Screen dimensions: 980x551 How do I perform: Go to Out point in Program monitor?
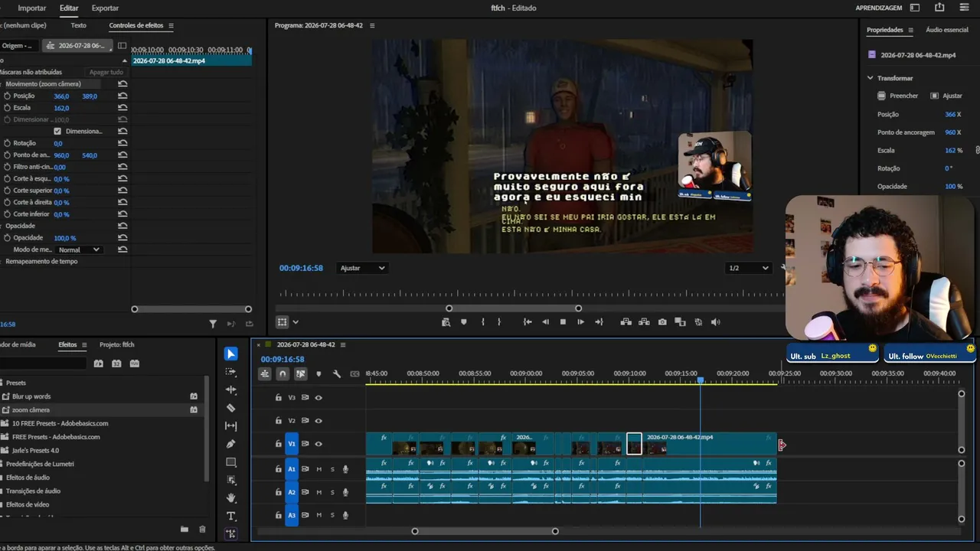[x=599, y=322]
